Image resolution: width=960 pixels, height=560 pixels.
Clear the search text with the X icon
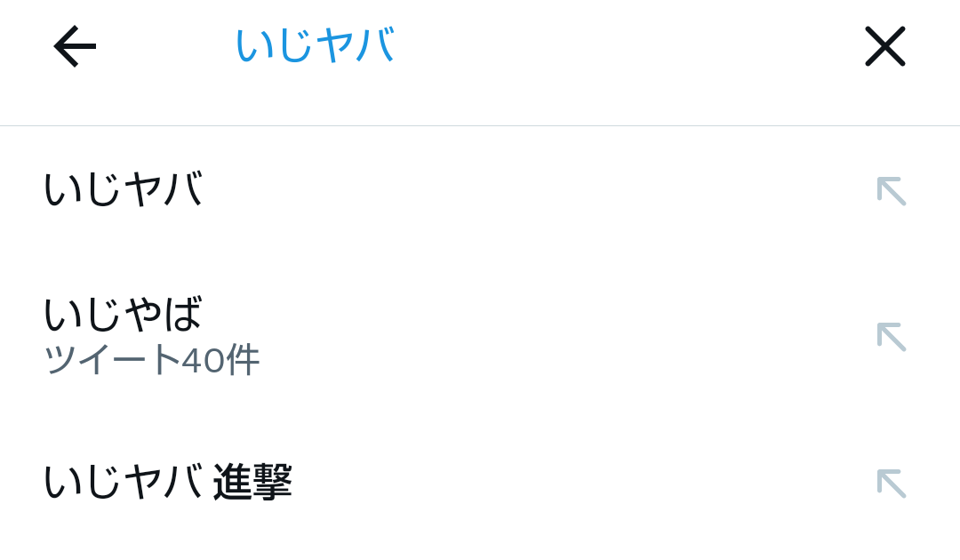884,46
